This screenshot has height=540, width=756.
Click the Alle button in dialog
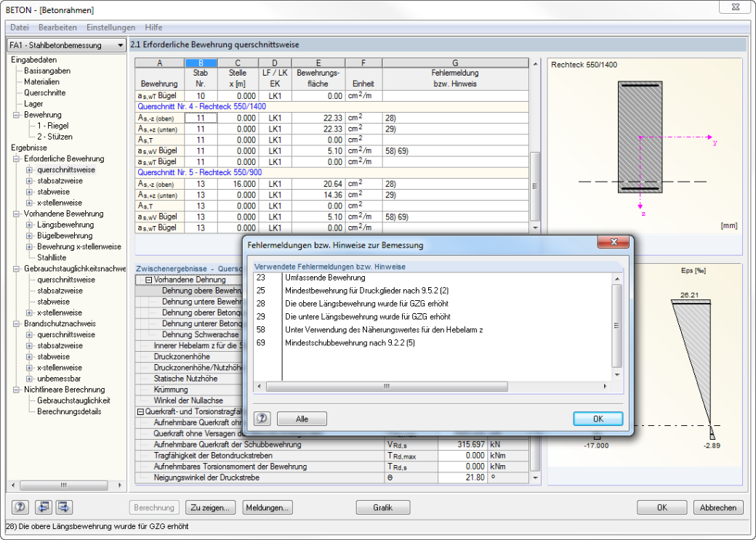click(302, 419)
